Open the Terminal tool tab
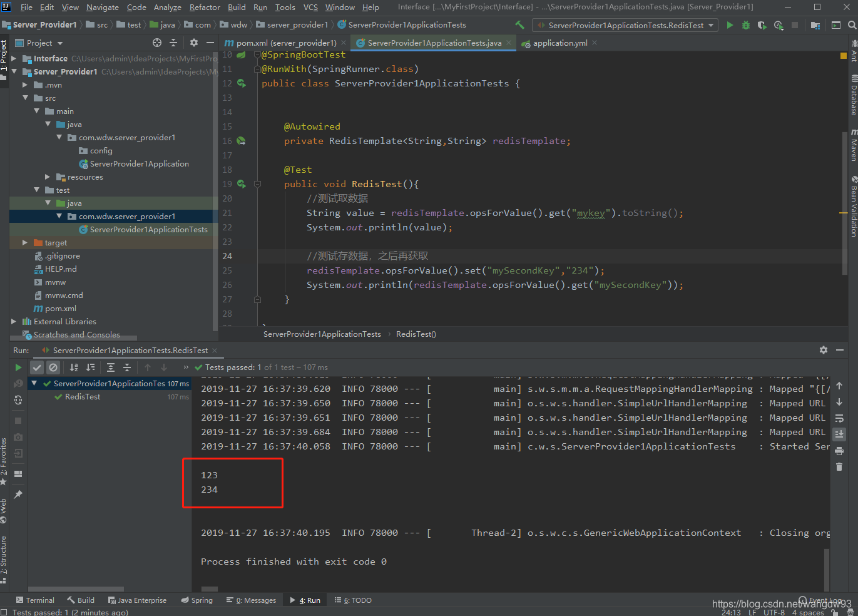 (x=36, y=600)
